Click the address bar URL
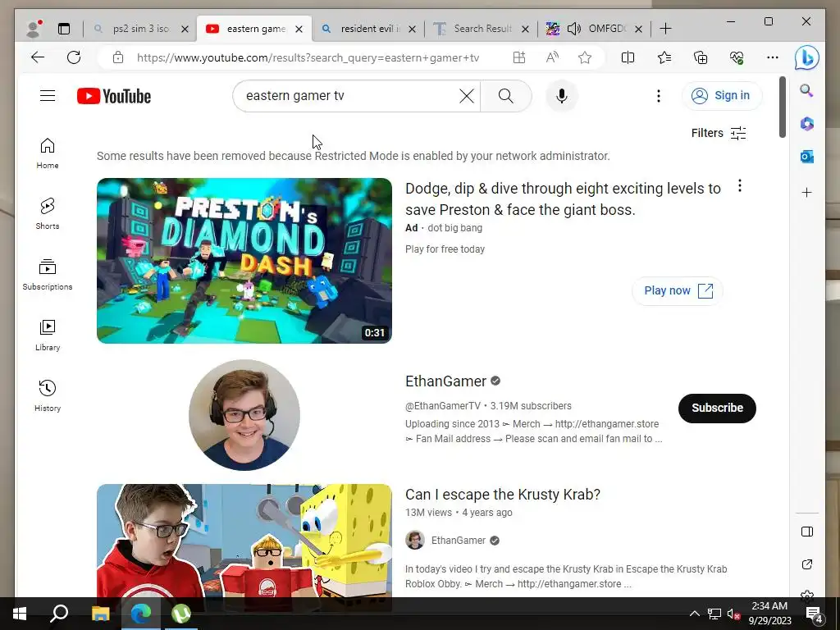840x630 pixels. [308, 58]
